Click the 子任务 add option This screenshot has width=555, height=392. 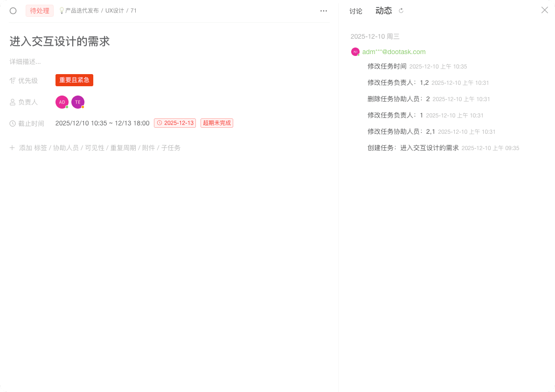171,148
